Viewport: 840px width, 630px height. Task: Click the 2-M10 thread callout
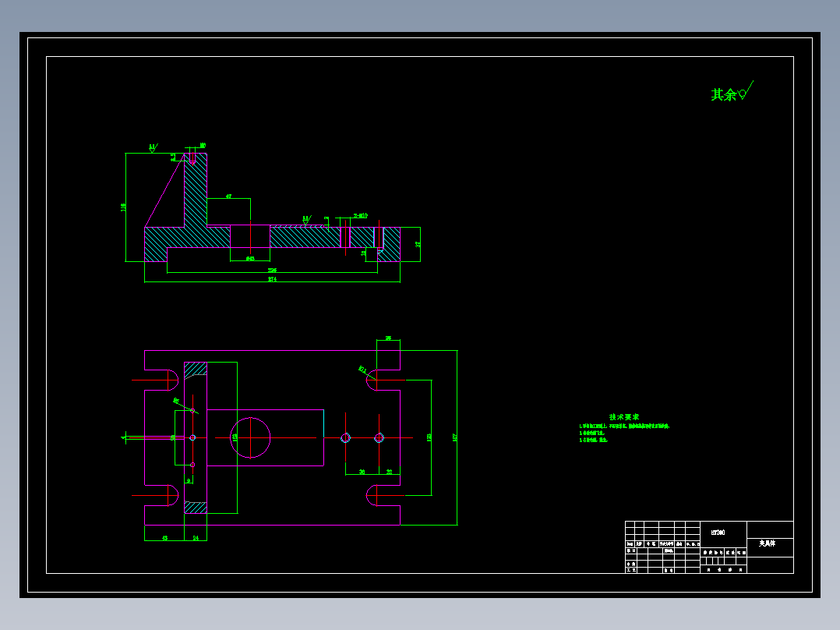point(361,215)
